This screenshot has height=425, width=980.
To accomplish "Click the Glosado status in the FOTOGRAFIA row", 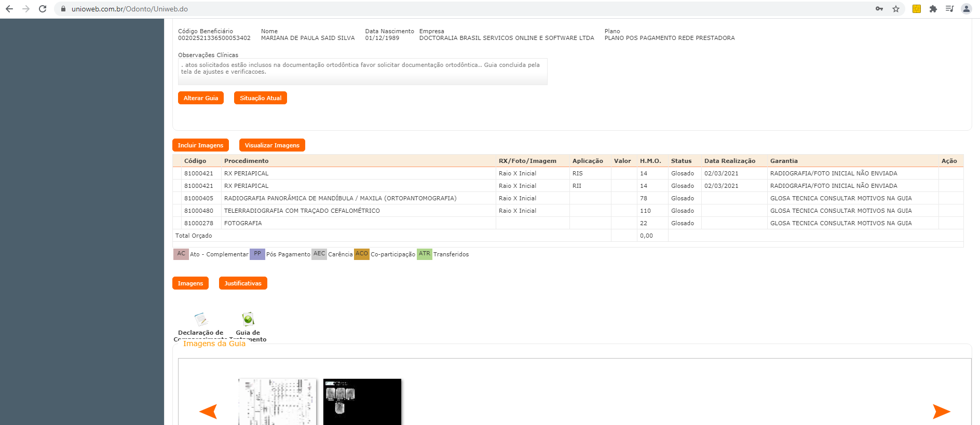I will click(683, 223).
